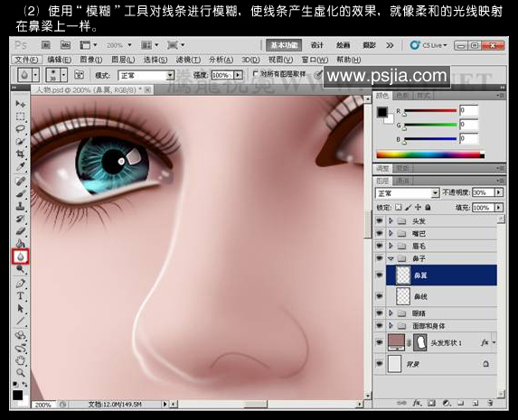
Task: Toggle lock transparent pixels icon
Action: click(399, 208)
